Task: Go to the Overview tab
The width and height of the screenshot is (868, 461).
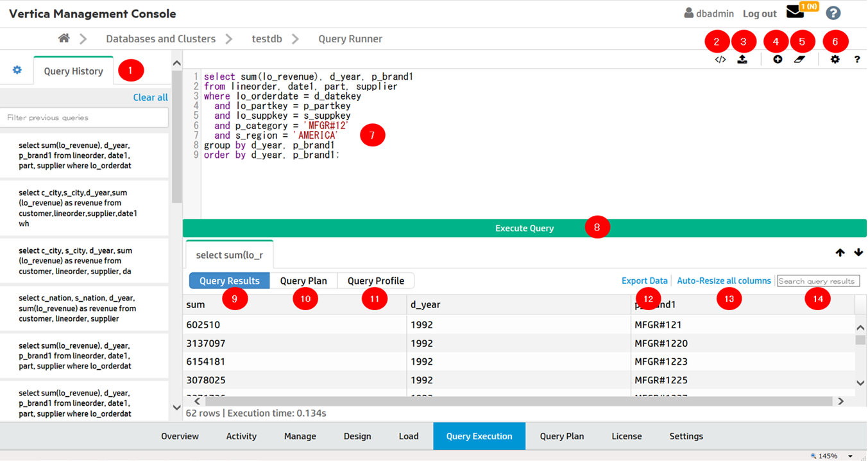Action: (180, 436)
